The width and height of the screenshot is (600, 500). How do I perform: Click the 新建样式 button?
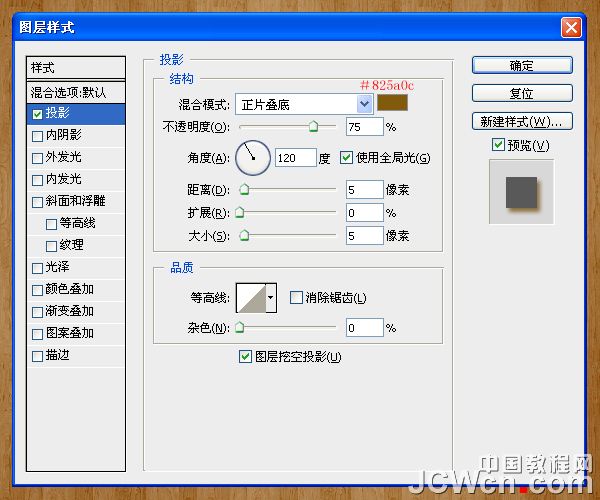[522, 122]
